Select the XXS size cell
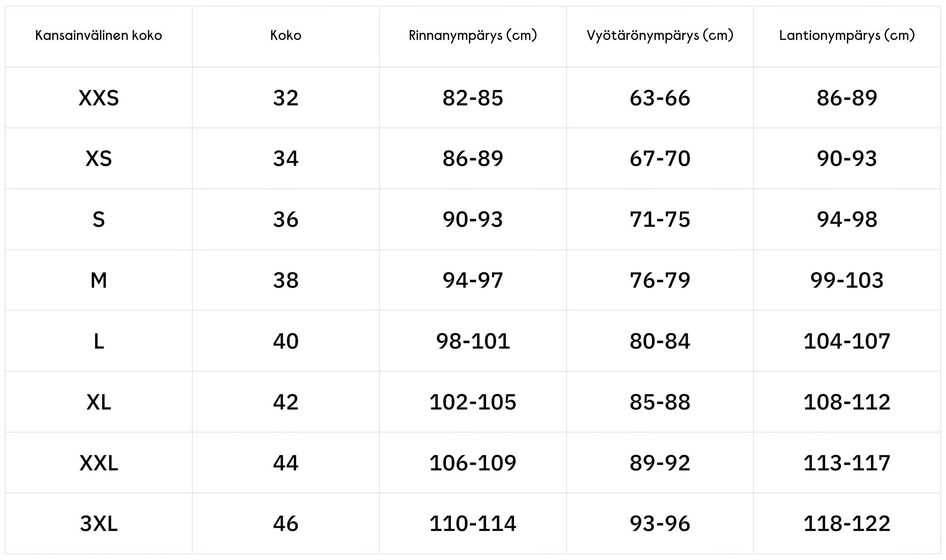 [x=98, y=98]
